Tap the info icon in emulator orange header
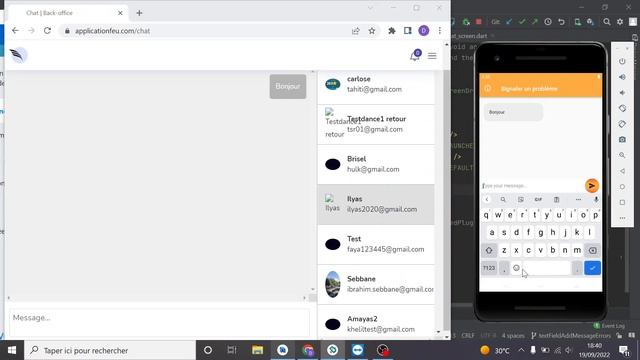 [487, 89]
